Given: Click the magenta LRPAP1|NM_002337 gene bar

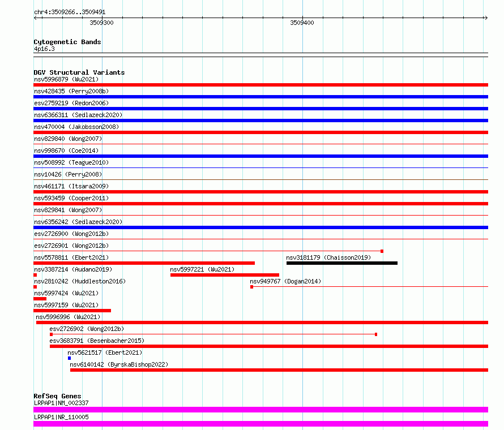Looking at the screenshot, I should pyautogui.click(x=260, y=410).
